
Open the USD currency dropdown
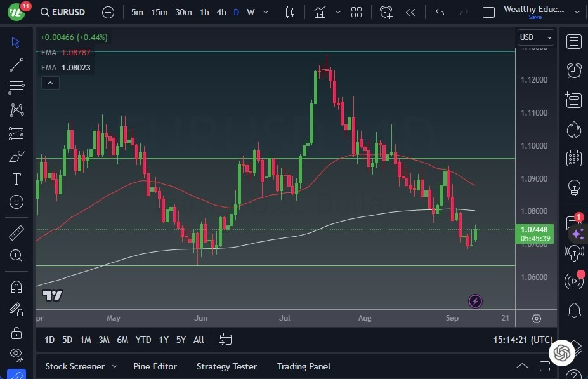(x=535, y=37)
